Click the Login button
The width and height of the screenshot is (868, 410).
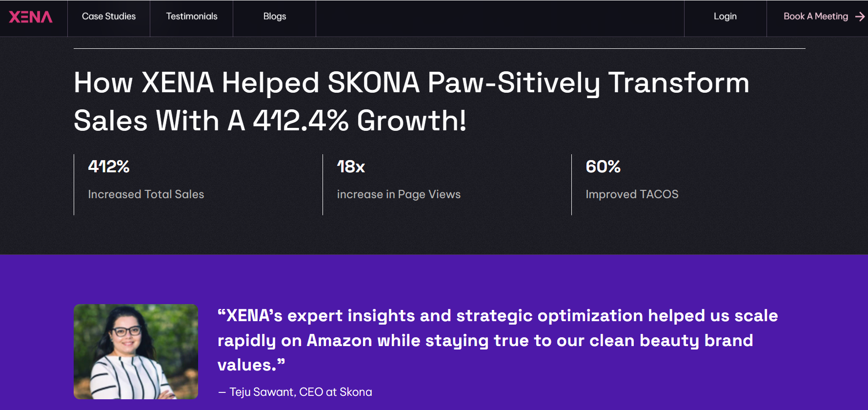[x=725, y=16]
